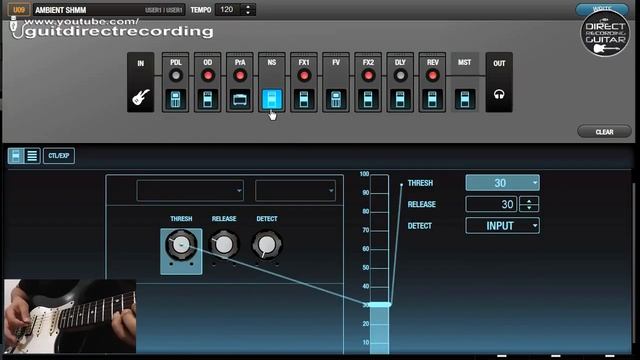Click the DETECT knob
Image resolution: width=640 pixels, height=360 pixels.
click(x=267, y=245)
